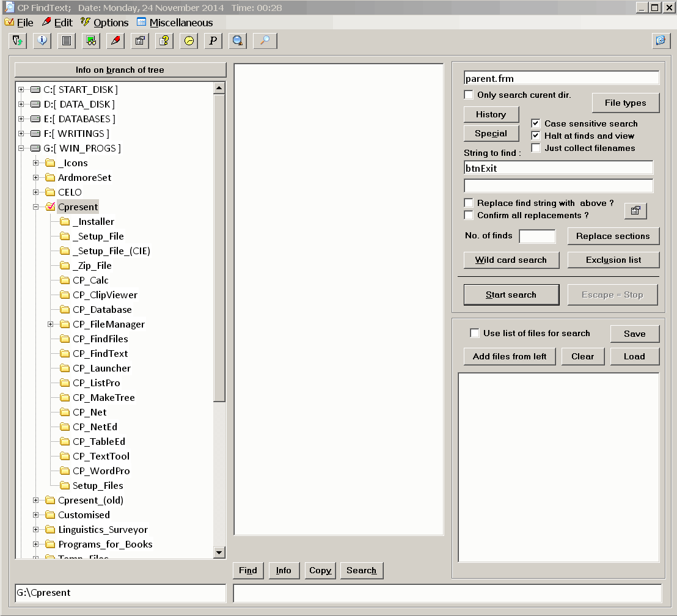
Task: Enable Only search current dir checkbox
Action: point(469,95)
